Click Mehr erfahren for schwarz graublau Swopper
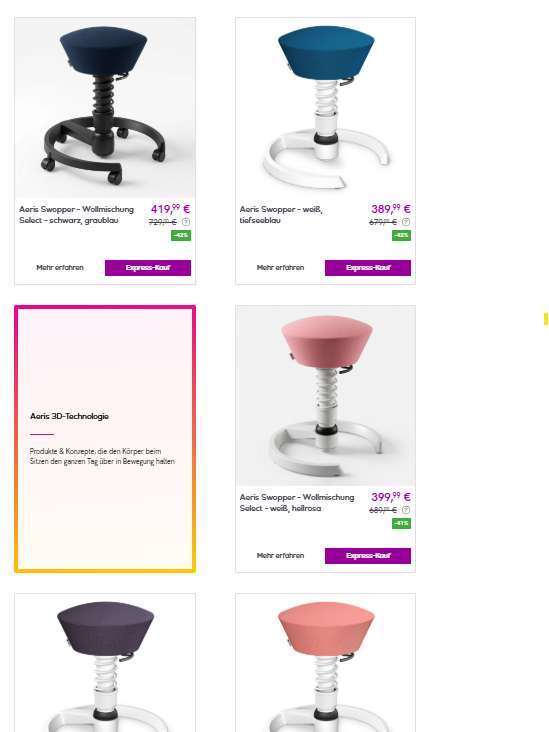 click(x=60, y=268)
